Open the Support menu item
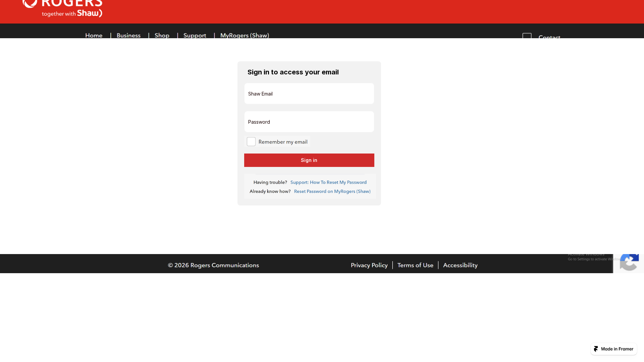 [195, 35]
